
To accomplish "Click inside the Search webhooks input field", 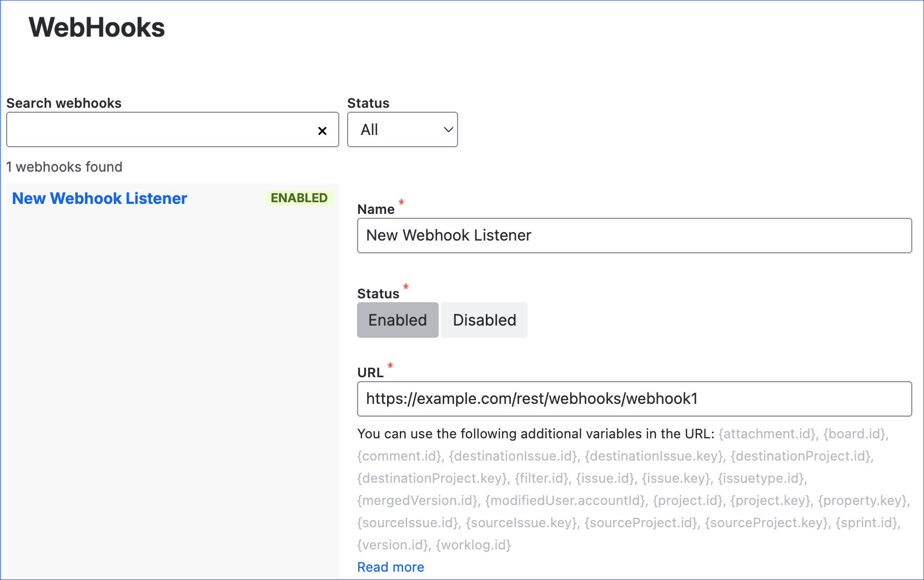I will (x=173, y=129).
